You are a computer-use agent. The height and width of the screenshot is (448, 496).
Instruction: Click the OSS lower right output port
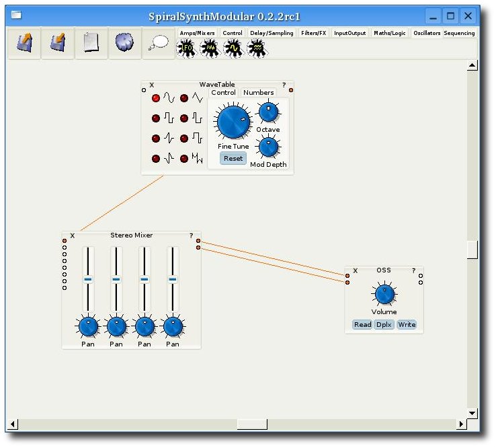pyautogui.click(x=421, y=283)
